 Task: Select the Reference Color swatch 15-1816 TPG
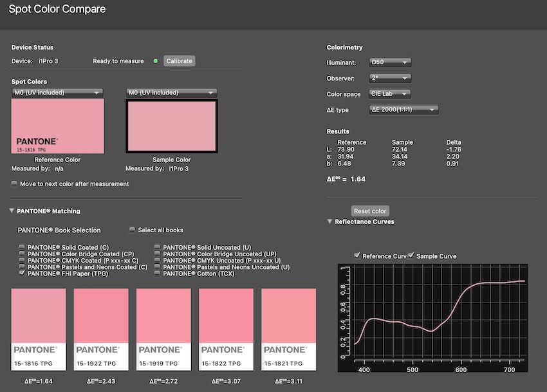[x=58, y=127]
